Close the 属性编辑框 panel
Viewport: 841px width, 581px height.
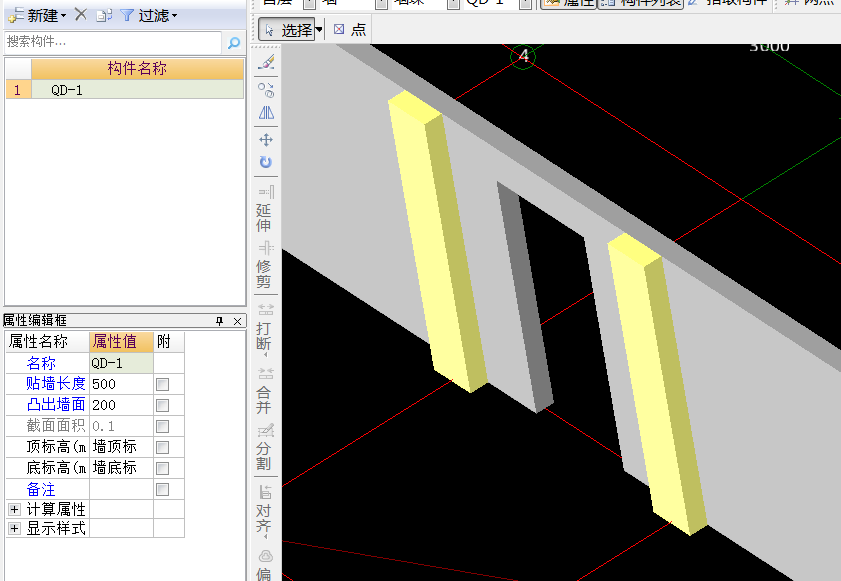[238, 321]
